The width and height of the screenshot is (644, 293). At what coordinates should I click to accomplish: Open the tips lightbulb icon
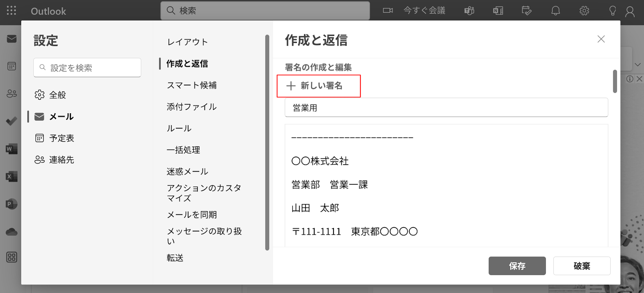click(x=612, y=11)
